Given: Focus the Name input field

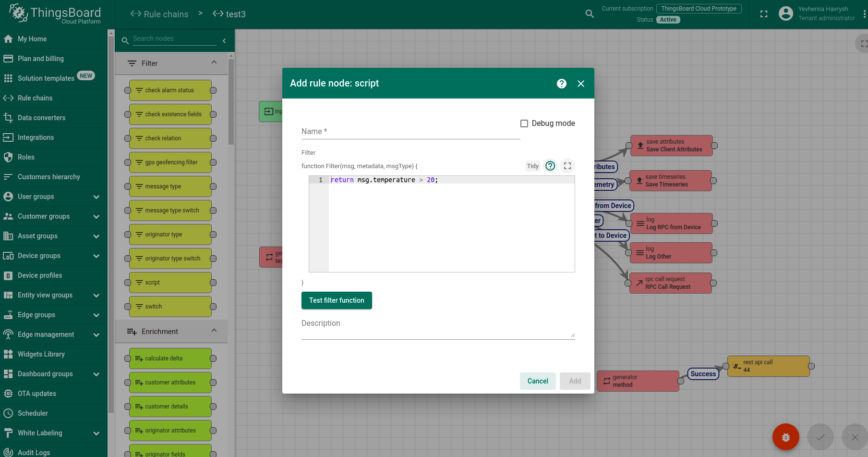Looking at the screenshot, I should pyautogui.click(x=410, y=131).
